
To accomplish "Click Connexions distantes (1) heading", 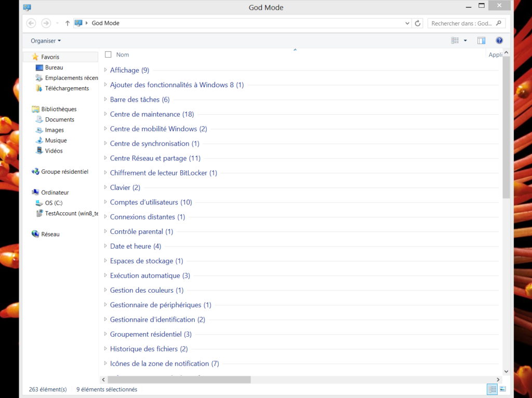I will (148, 217).
